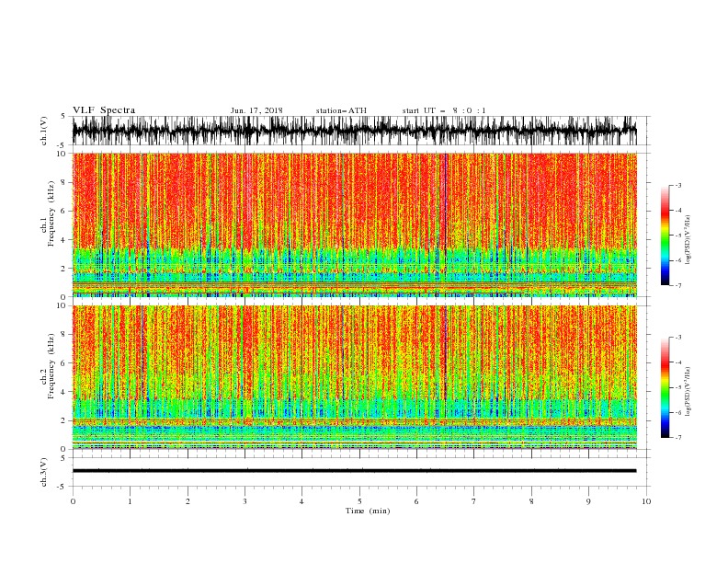Viewport: 728px width, 563px height.
Task: Click the "6" kHz tick on ch.2 spectrogram
Action: coord(63,363)
